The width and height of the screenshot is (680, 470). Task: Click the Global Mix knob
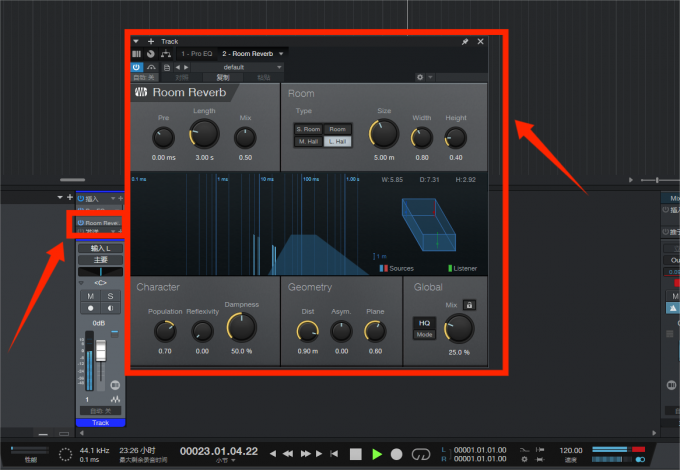459,329
